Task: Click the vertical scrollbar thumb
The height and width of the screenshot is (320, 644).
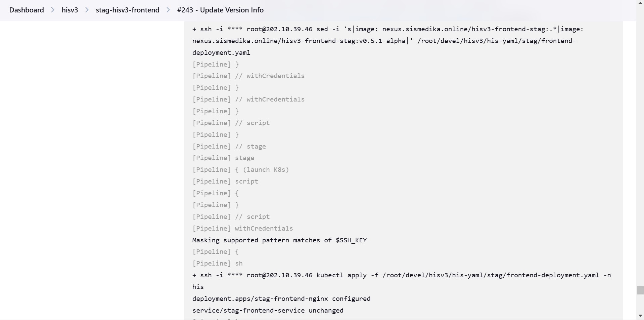Action: click(640, 290)
